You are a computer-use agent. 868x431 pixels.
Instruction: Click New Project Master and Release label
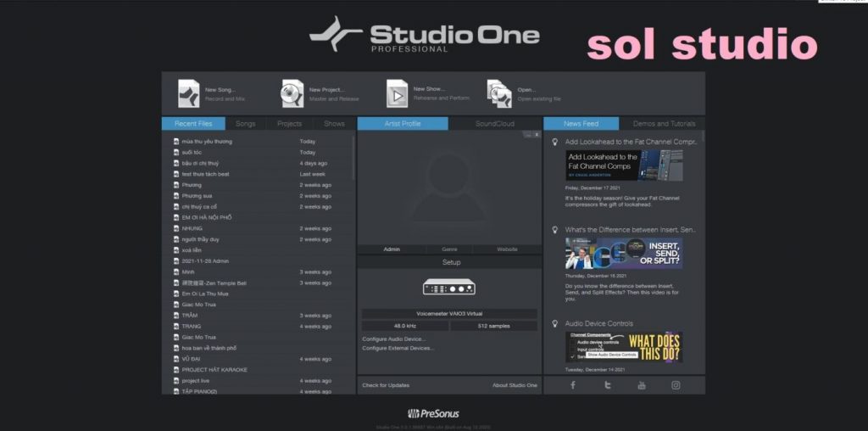click(334, 94)
